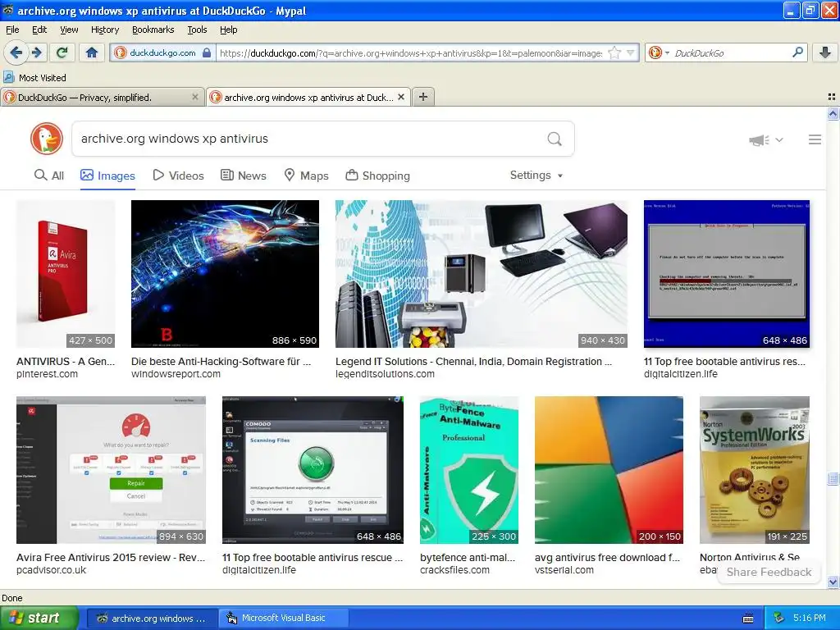The height and width of the screenshot is (630, 840).
Task: Open the View menu
Action: [69, 30]
